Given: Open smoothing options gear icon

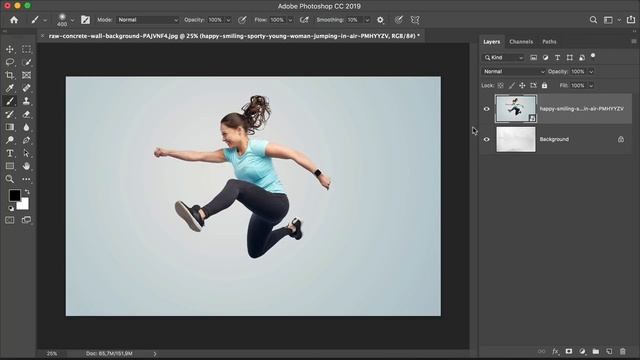Looking at the screenshot, I should point(380,20).
